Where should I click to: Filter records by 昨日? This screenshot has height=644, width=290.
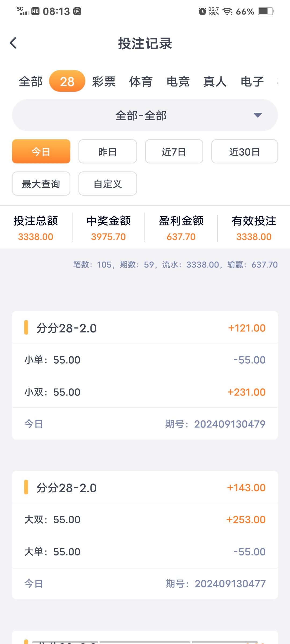pos(107,152)
